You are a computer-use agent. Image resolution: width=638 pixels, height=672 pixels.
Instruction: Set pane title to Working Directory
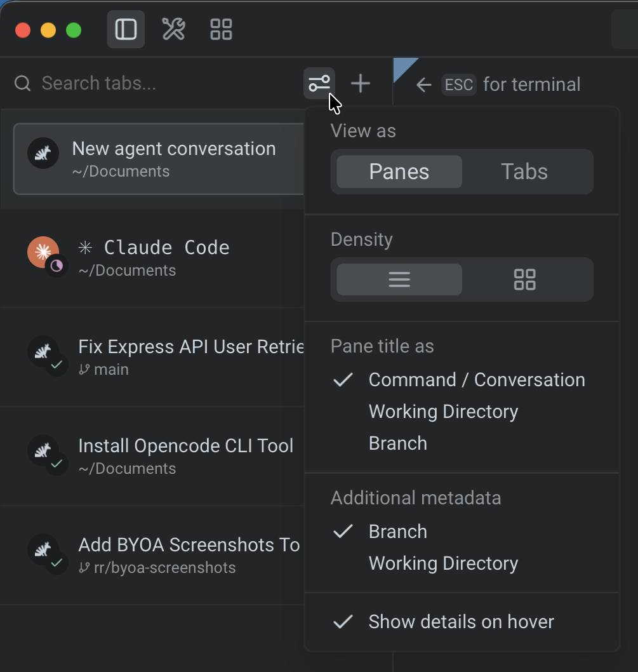click(443, 412)
